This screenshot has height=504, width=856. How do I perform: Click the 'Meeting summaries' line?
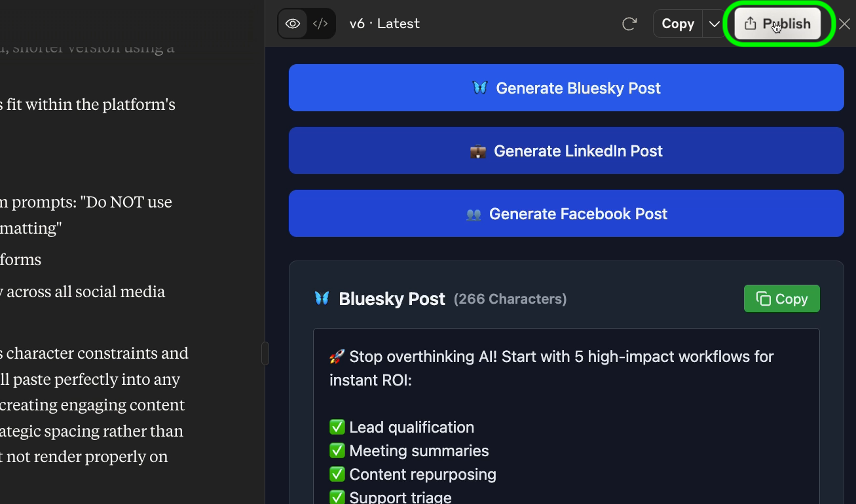click(409, 451)
